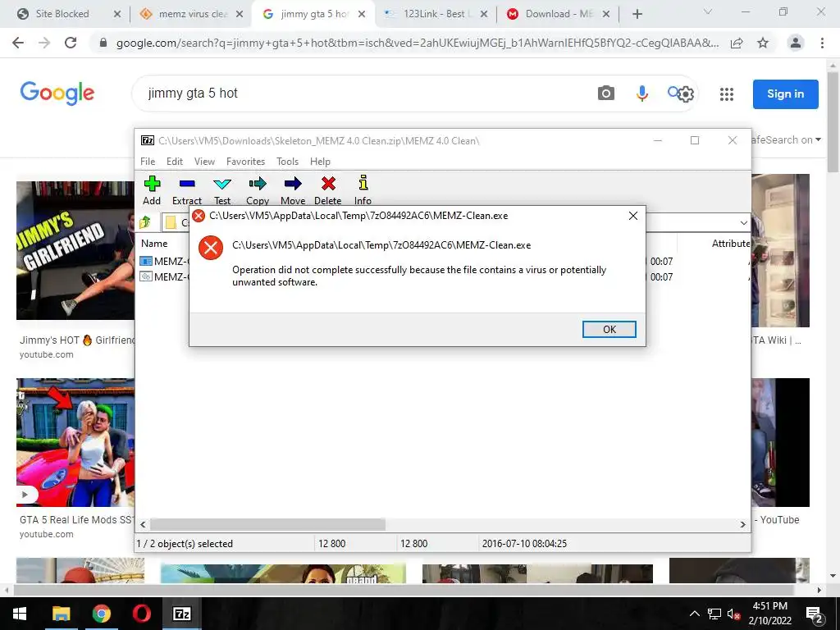The image size is (840, 630).
Task: Show hidden system tray icons
Action: 694,614
